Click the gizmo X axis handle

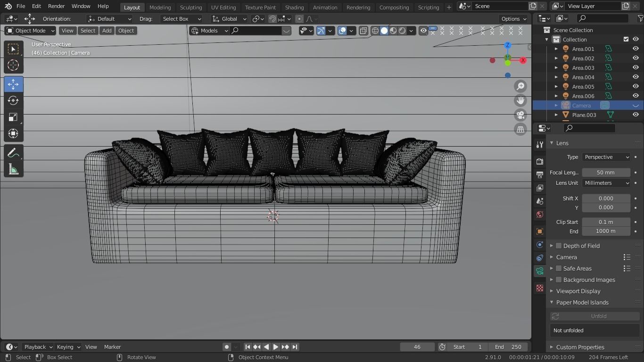[x=523, y=60]
